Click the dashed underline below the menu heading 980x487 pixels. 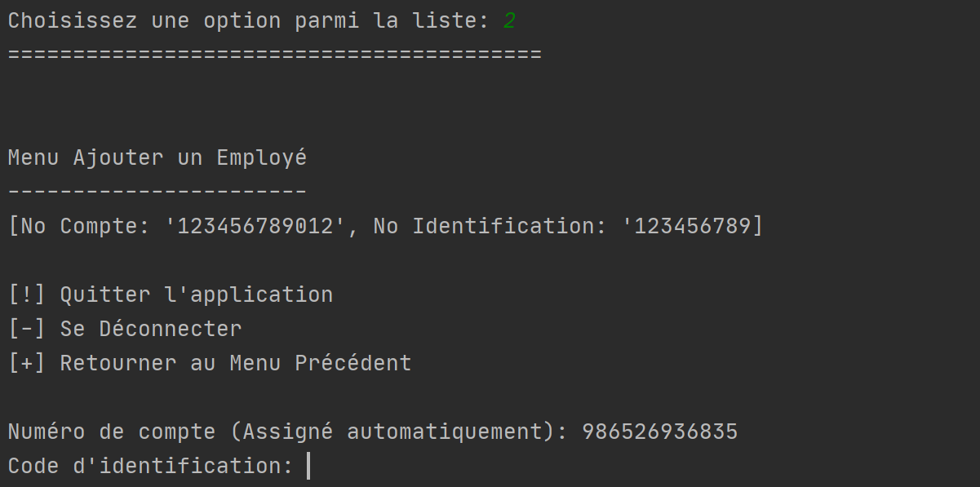pos(157,192)
